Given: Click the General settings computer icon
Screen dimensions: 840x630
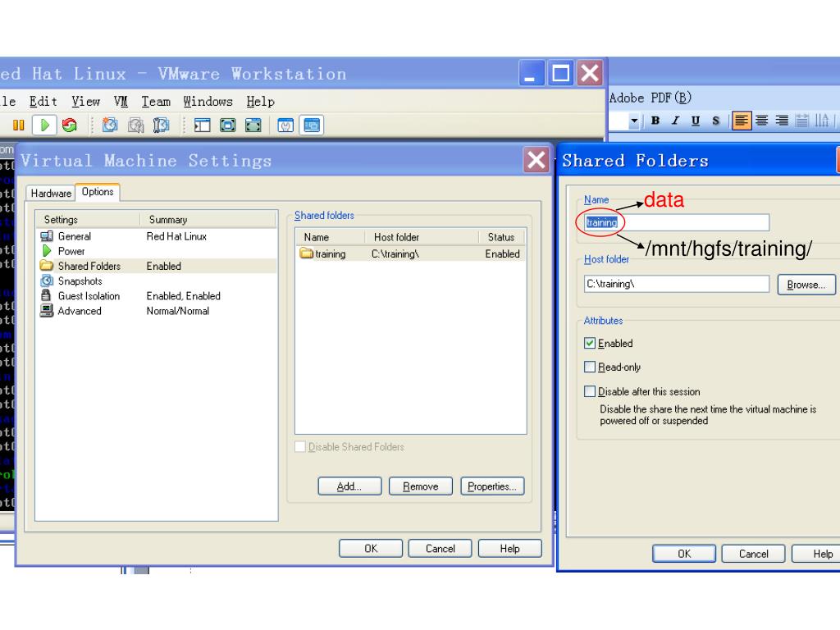Looking at the screenshot, I should pos(47,236).
